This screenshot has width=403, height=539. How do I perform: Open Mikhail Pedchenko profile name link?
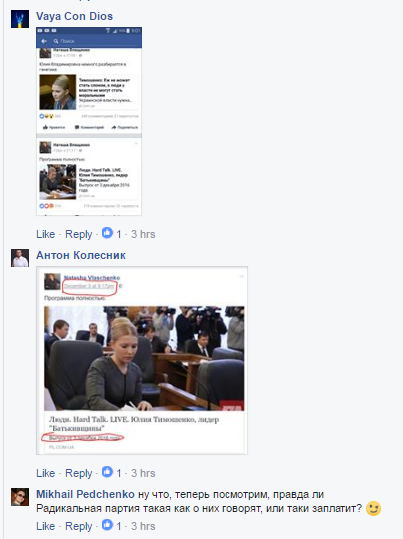pyautogui.click(x=85, y=494)
